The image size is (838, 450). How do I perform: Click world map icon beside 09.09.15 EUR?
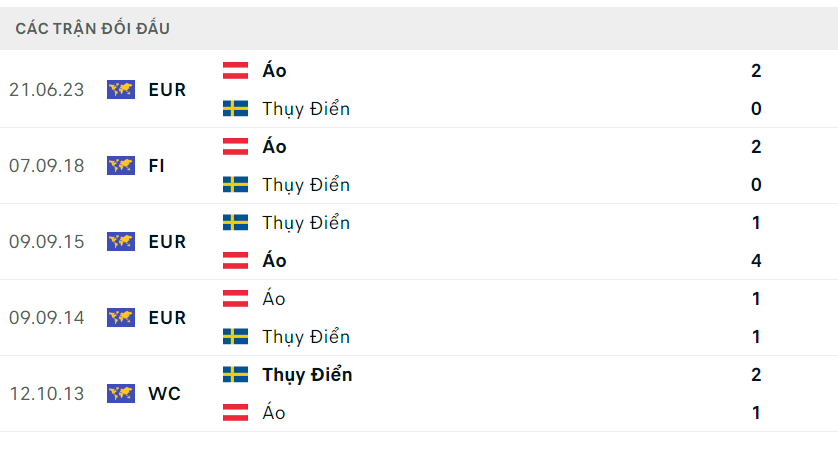coord(121,242)
